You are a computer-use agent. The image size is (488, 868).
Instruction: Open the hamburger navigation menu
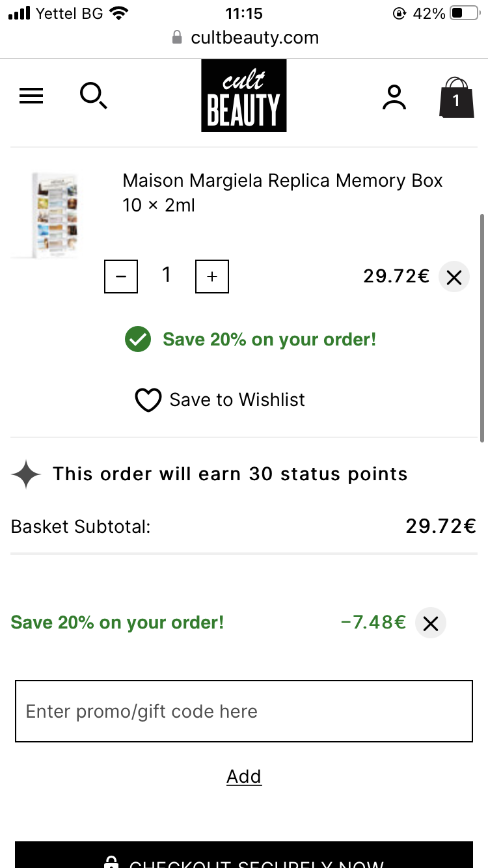coord(31,96)
